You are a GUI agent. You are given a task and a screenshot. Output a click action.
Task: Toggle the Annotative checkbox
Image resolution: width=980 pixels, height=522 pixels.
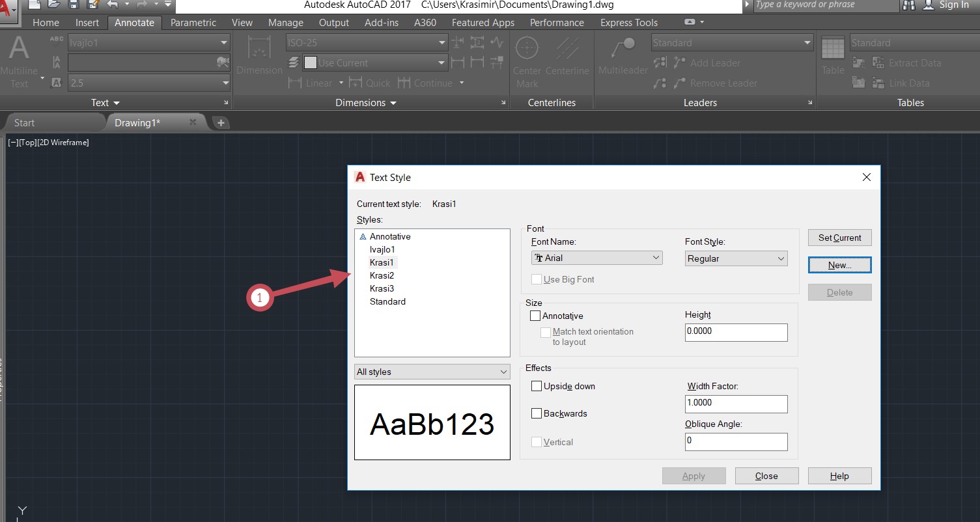535,316
